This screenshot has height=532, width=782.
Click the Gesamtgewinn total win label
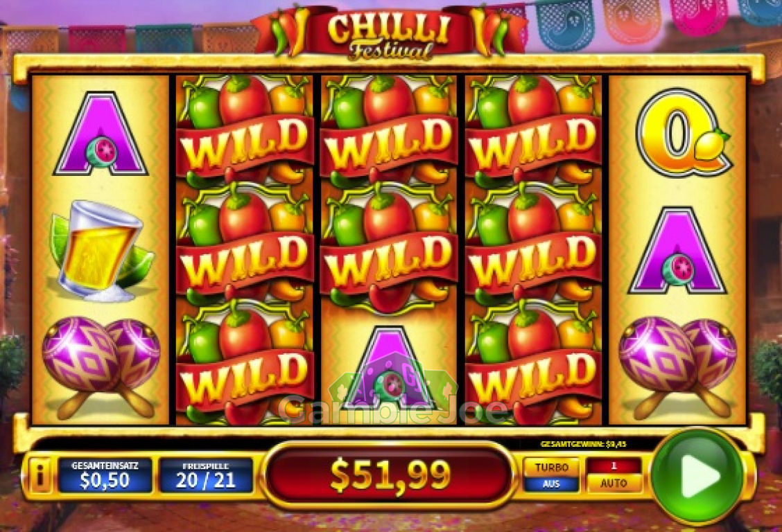point(583,443)
